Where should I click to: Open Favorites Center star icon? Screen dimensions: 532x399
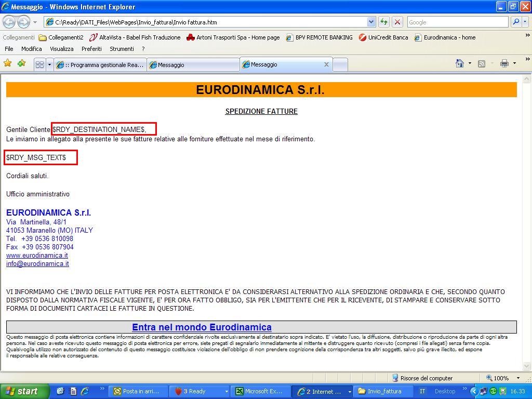pos(7,63)
